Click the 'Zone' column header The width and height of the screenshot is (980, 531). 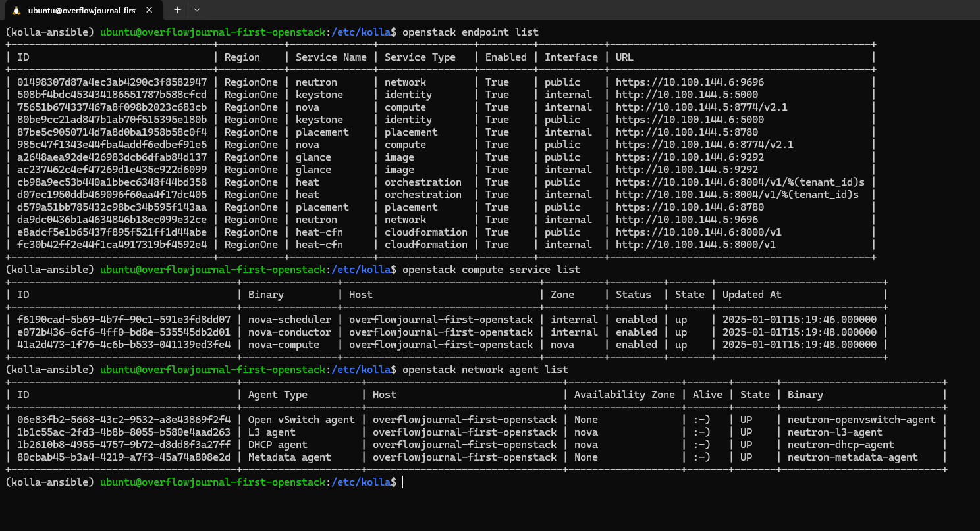tap(562, 295)
